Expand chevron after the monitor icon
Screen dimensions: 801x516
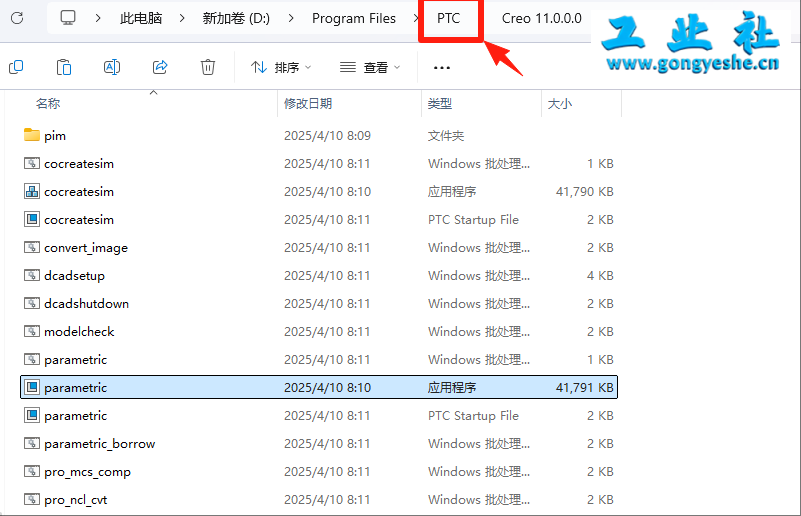coord(98,18)
